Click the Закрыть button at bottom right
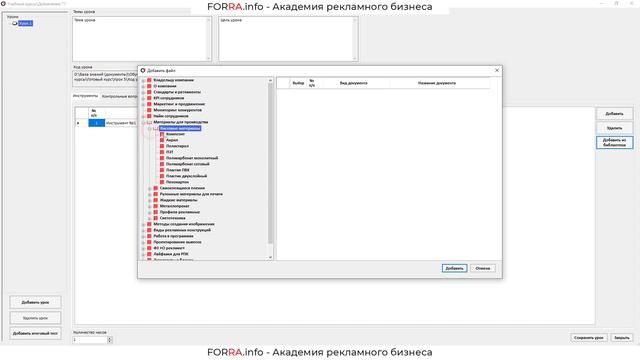Image resolution: width=640 pixels, height=360 pixels. pyautogui.click(x=622, y=338)
